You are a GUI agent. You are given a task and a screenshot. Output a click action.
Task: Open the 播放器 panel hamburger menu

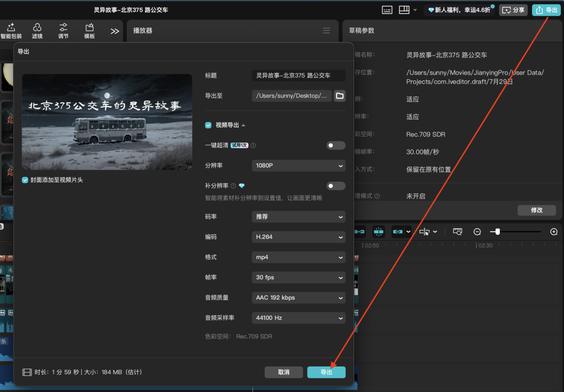326,31
